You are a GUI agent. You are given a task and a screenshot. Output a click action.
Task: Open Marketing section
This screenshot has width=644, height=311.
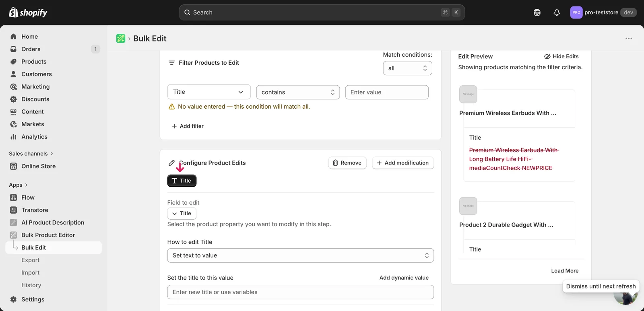pos(35,87)
